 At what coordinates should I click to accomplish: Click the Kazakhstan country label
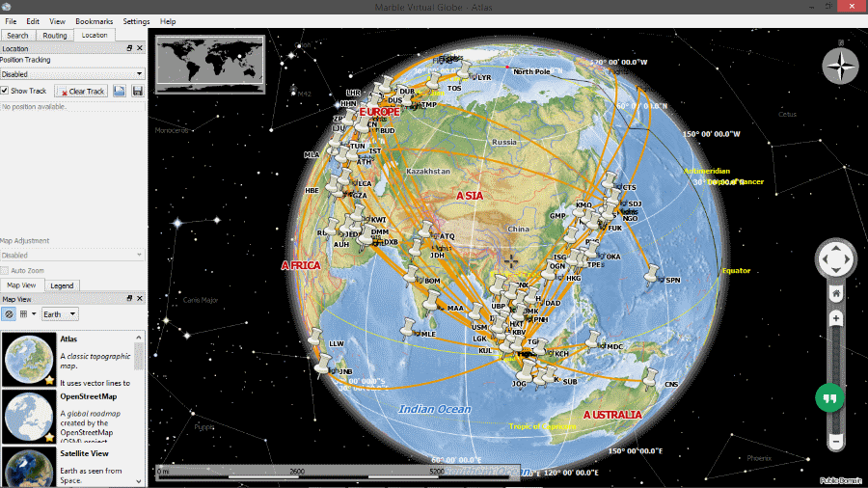[x=428, y=171]
